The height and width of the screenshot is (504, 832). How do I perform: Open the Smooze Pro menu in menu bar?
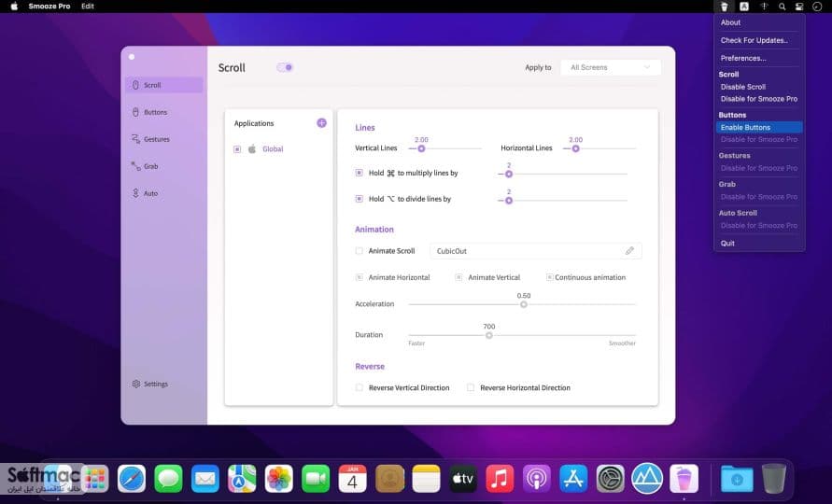click(x=49, y=7)
